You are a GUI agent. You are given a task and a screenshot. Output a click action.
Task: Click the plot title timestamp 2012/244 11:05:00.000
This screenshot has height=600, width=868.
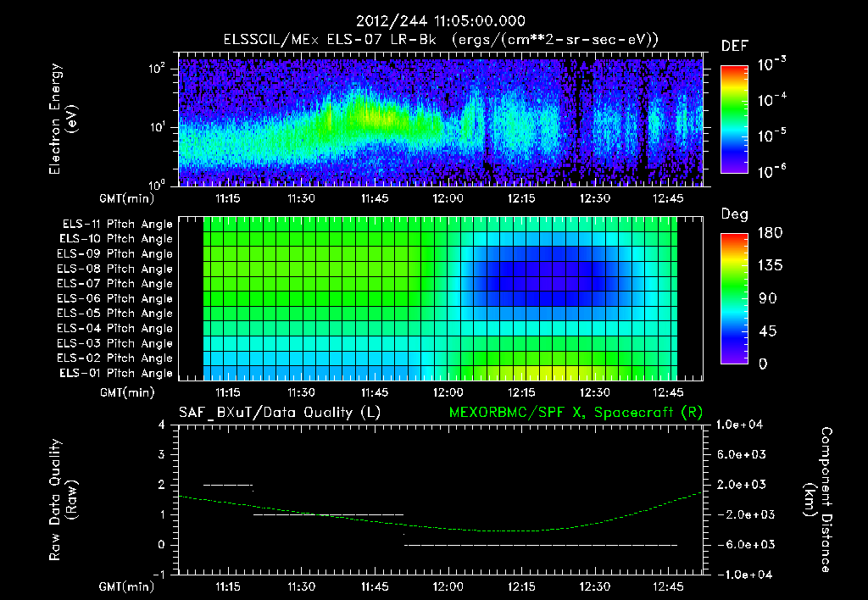click(x=440, y=21)
